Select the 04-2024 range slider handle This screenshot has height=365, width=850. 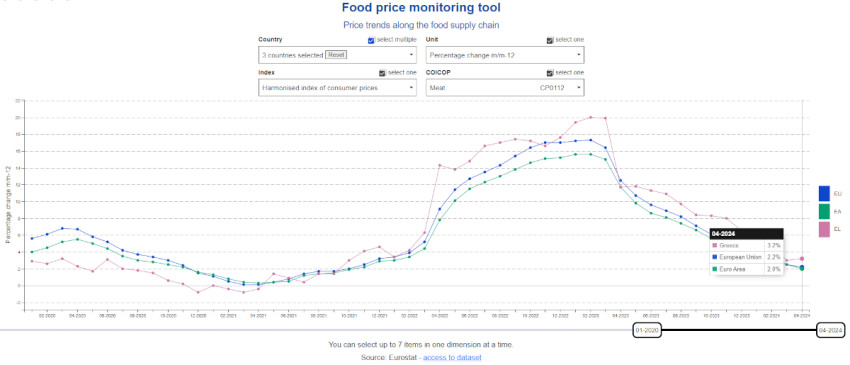(830, 330)
